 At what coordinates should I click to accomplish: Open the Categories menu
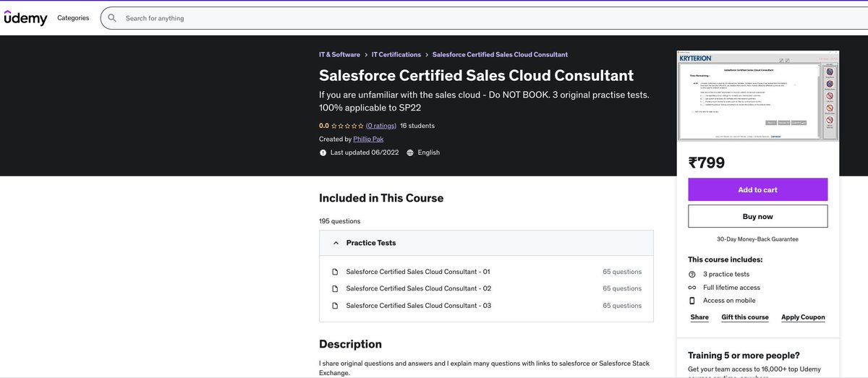(x=73, y=18)
